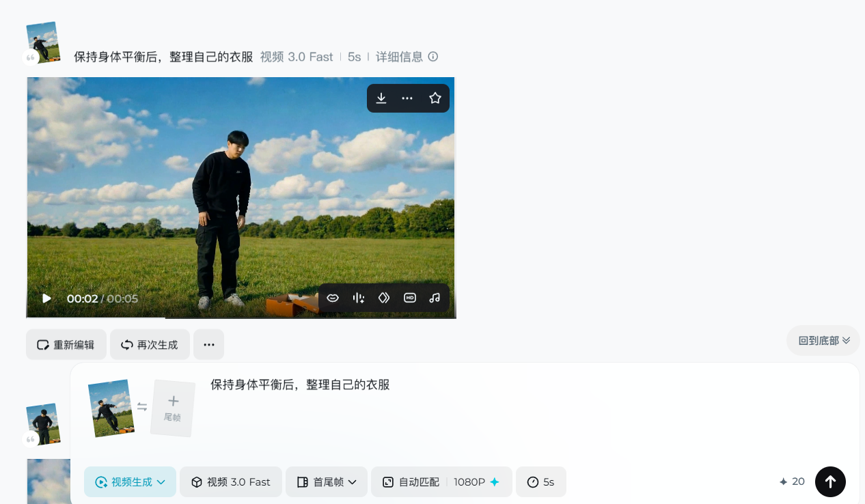Add a tail frame image (尾帧)
The image size is (865, 504).
[173, 408]
